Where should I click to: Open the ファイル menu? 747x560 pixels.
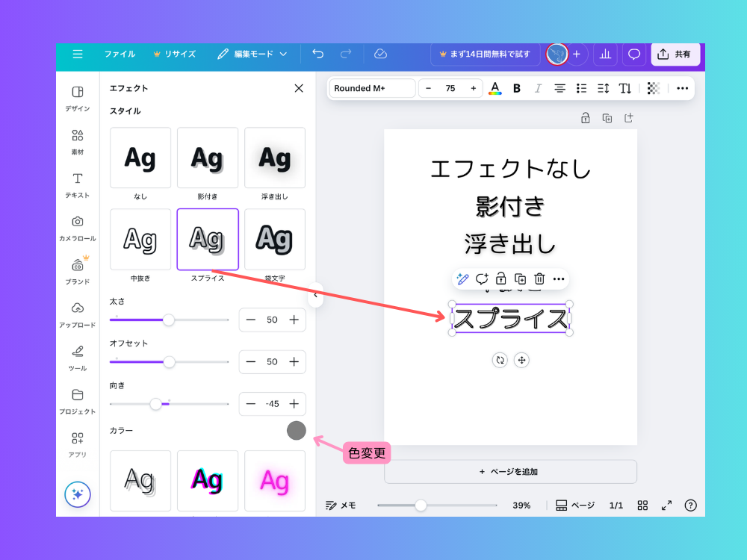coord(120,54)
